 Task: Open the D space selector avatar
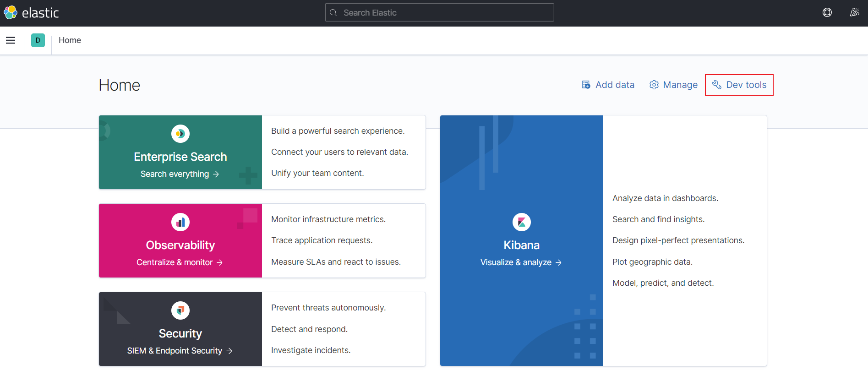[38, 40]
